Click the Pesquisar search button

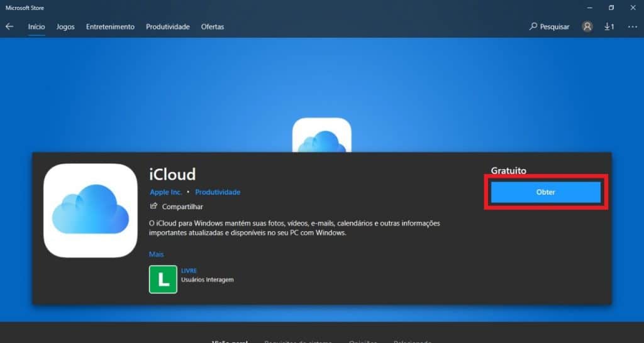(549, 26)
